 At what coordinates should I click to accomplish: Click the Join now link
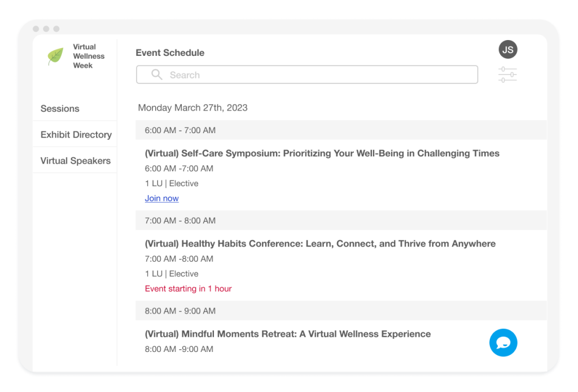click(x=161, y=198)
